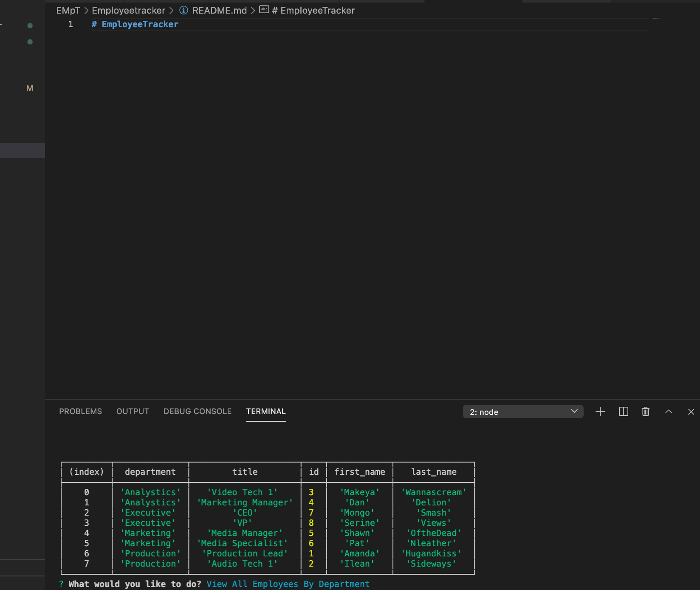Select the TERMINAL tab
Screen dimensions: 700x590
pos(266,411)
